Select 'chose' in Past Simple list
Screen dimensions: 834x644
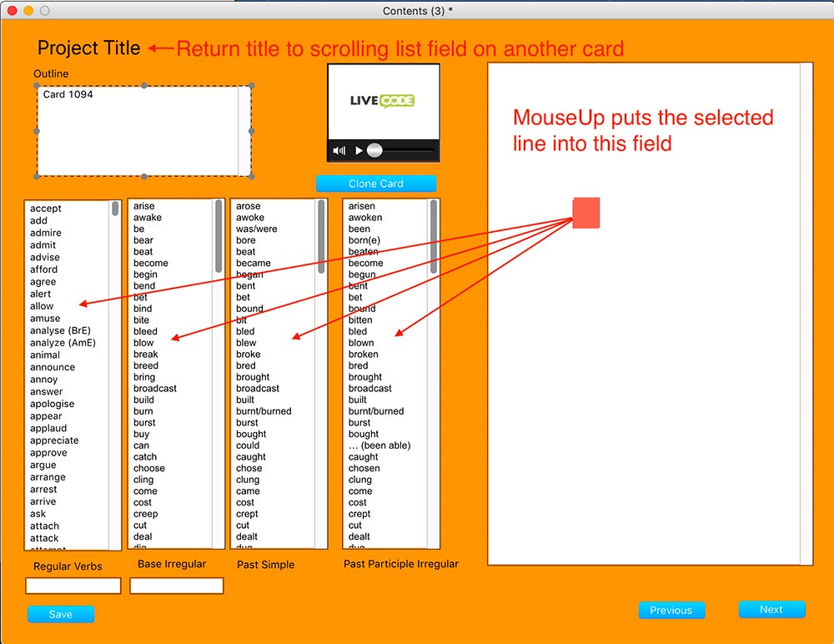point(249,468)
